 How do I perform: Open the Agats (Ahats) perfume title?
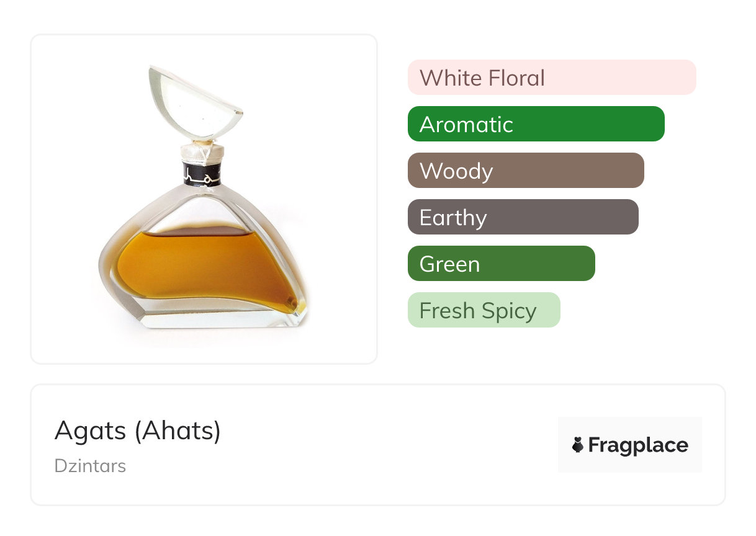(138, 431)
